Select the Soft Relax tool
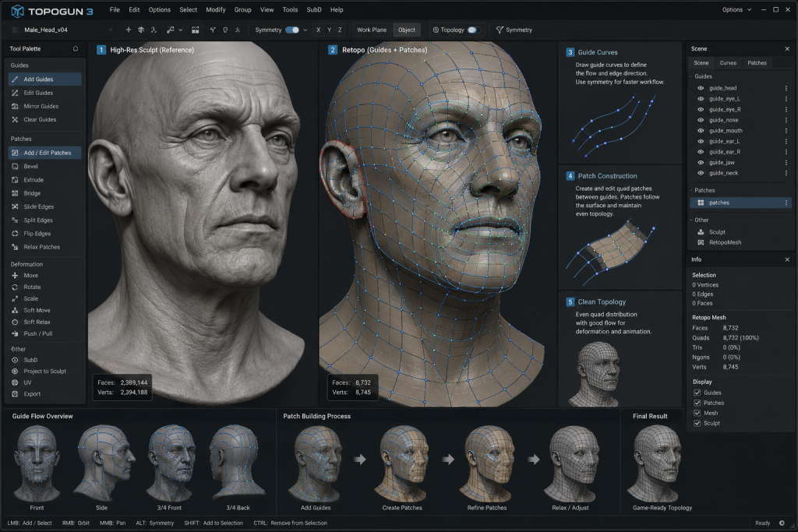This screenshot has height=532, width=798. pyautogui.click(x=44, y=322)
